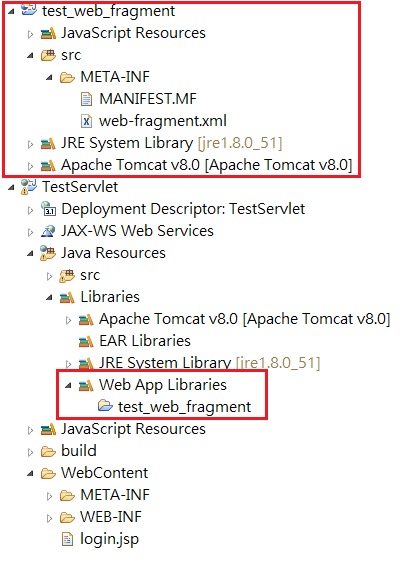407x562 pixels.
Task: Select the build folder label
Action: (79, 451)
